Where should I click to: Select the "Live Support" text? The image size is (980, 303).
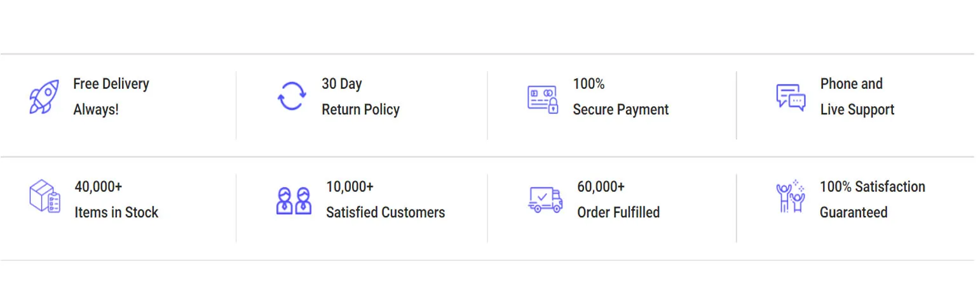pyautogui.click(x=857, y=109)
